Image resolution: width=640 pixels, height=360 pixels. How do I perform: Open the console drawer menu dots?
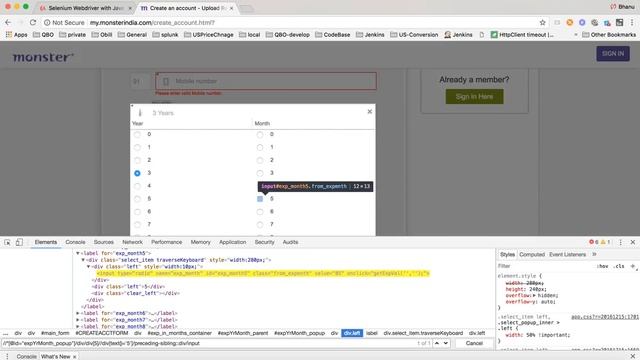pyautogui.click(x=7, y=356)
